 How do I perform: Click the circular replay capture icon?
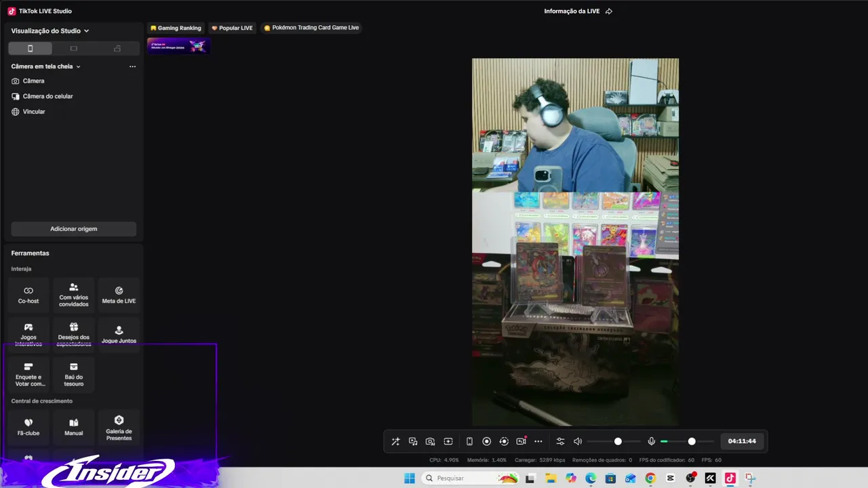tap(504, 441)
